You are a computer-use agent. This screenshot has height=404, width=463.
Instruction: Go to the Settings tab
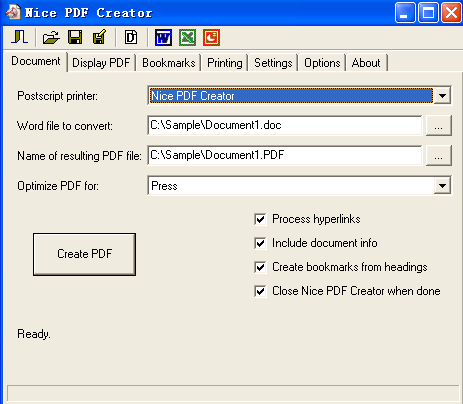coord(273,63)
